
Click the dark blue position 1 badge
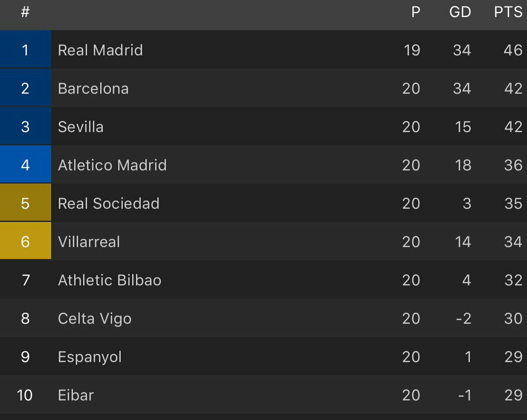point(25,50)
